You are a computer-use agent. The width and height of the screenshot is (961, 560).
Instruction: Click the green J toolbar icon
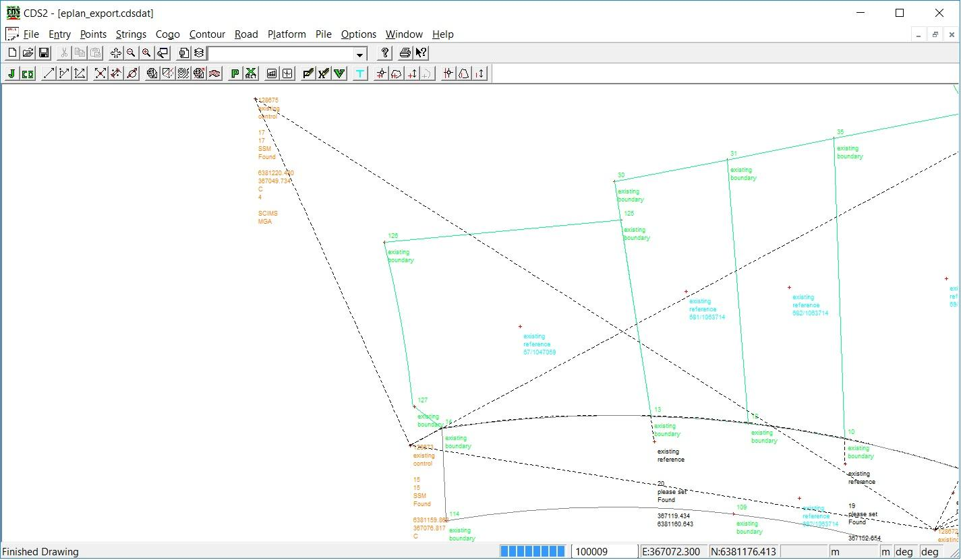(11, 73)
